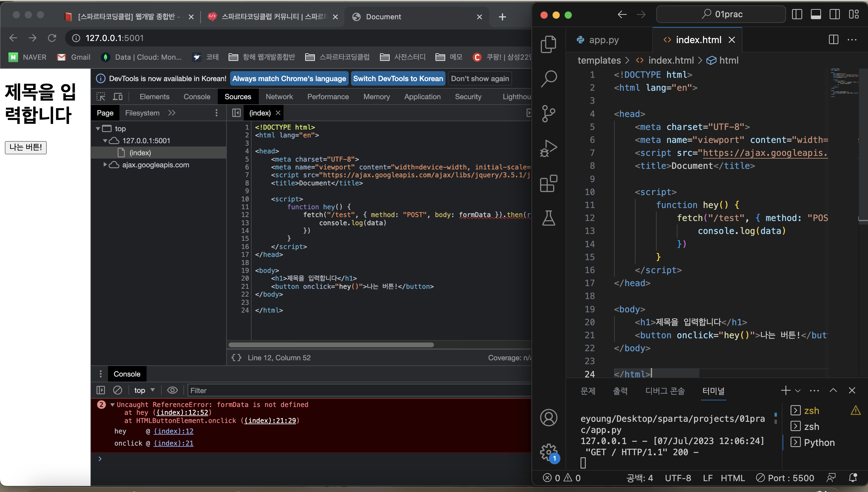Toggle live expression eye in console
This screenshot has height=492, width=868.
pyautogui.click(x=173, y=390)
